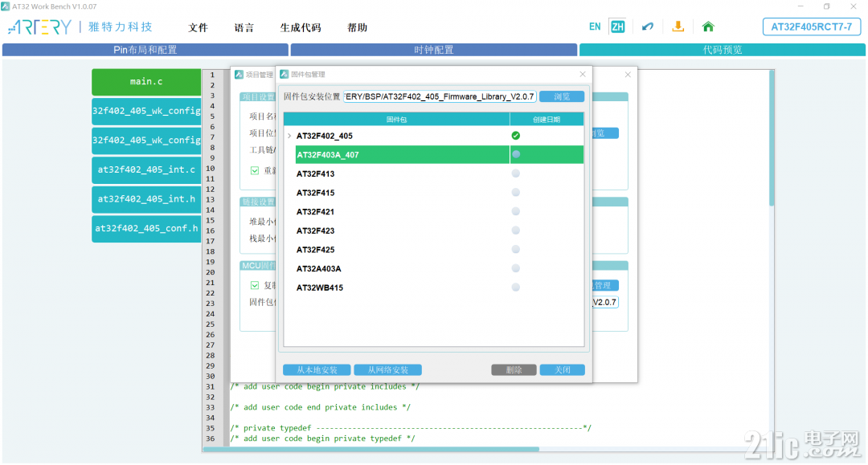Select the AT32F413 firmware package
Screen dimensions: 868x465
tap(316, 173)
